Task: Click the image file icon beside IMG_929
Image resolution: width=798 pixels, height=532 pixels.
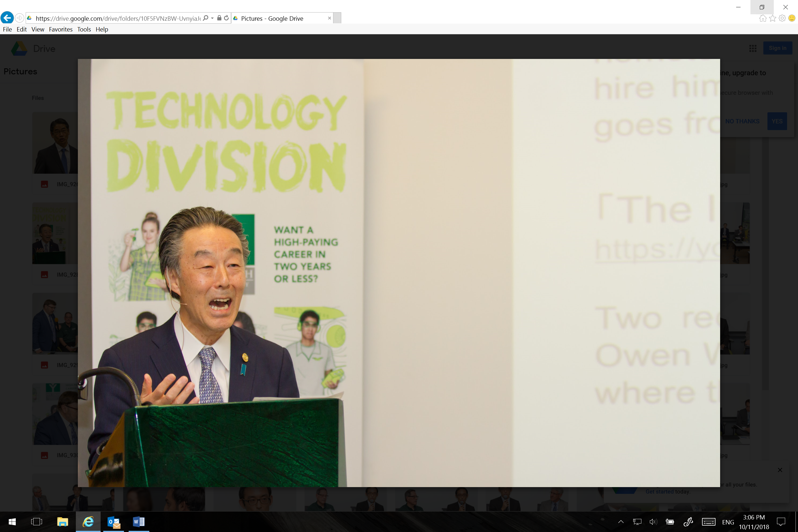Action: pos(44,365)
